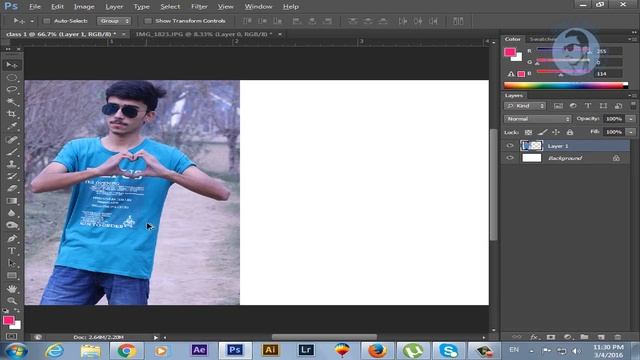The image size is (640, 360).
Task: Open the File menu
Action: (35, 7)
